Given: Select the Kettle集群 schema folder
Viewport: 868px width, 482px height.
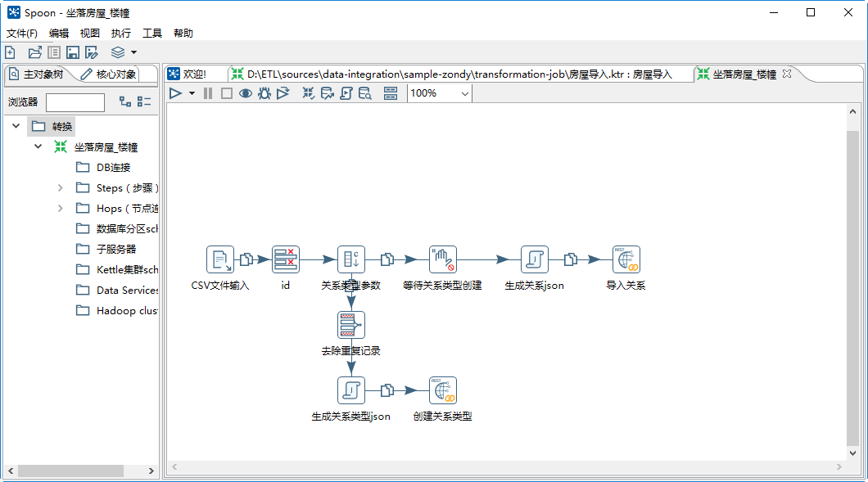Looking at the screenshot, I should click(x=127, y=270).
